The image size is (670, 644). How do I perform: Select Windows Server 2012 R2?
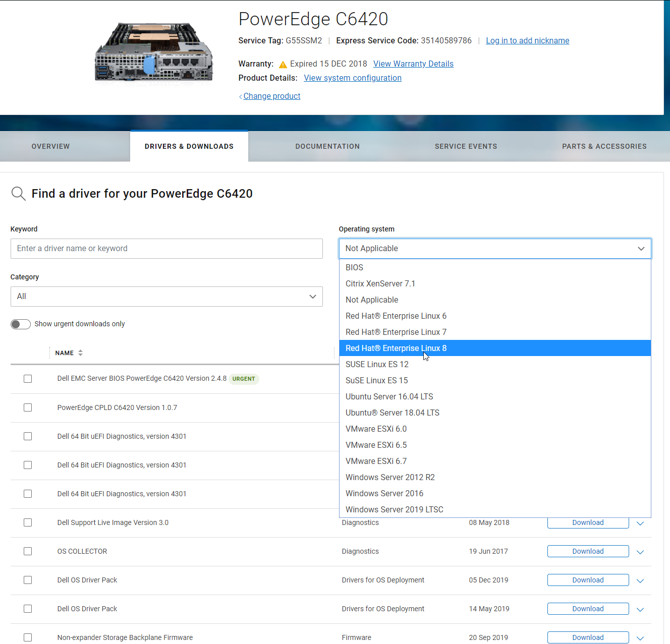[495, 477]
